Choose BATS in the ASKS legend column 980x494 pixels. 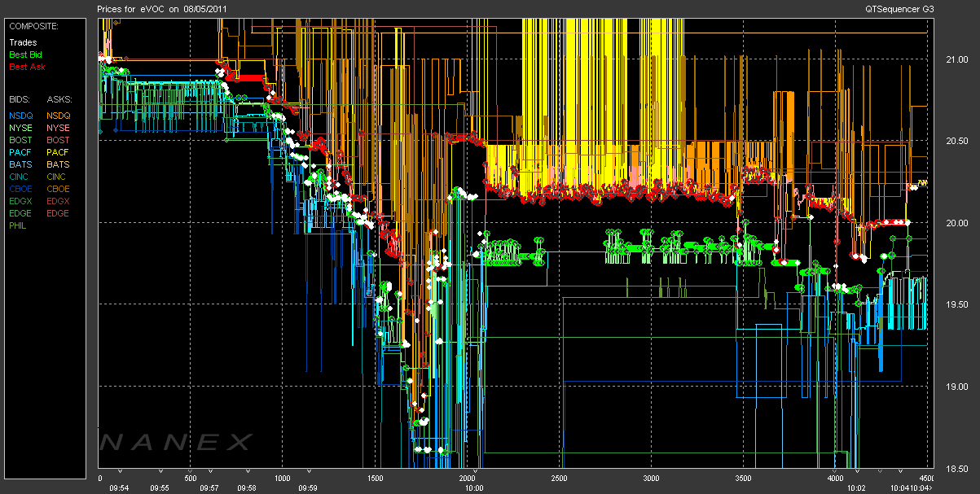coord(59,164)
